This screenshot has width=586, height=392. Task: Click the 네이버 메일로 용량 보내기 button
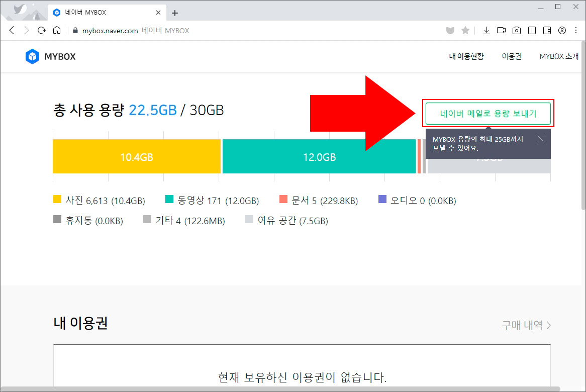pyautogui.click(x=489, y=114)
